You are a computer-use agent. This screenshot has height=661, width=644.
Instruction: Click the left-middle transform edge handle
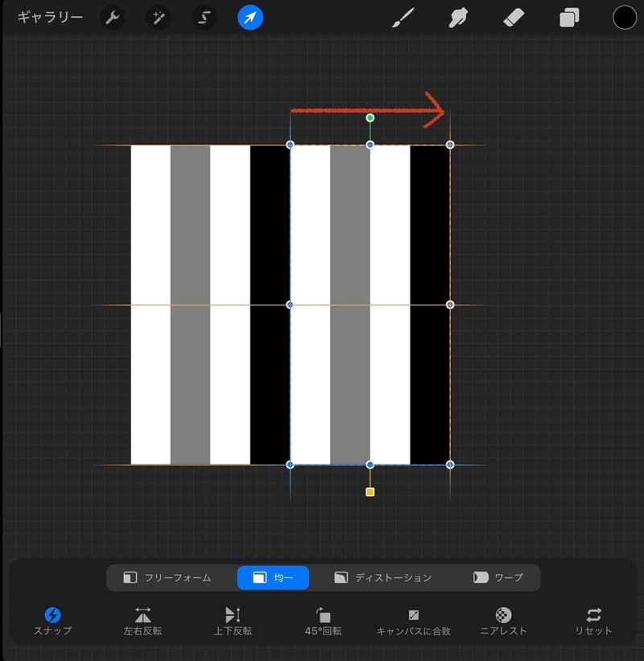(x=290, y=305)
